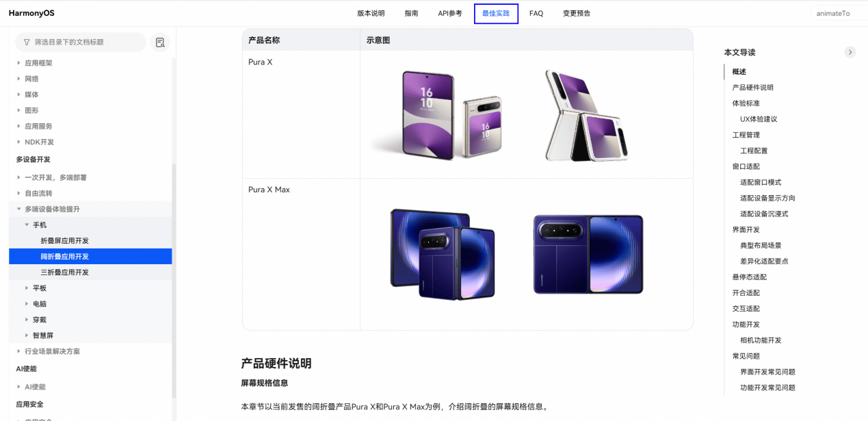Screen dimensions: 868x421
Task: Collapse the 本文导读 panel with arrow button
Action: coord(850,52)
